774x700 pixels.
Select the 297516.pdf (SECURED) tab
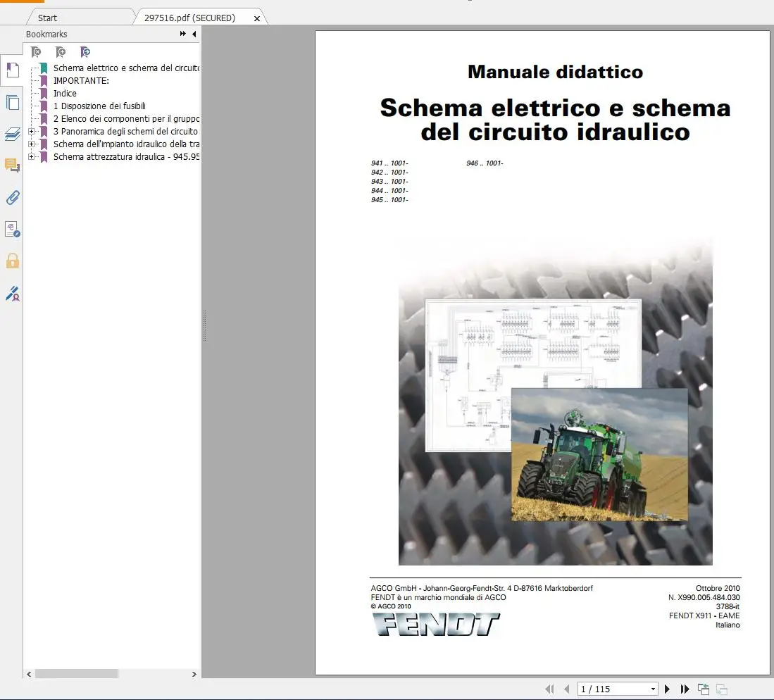point(189,18)
